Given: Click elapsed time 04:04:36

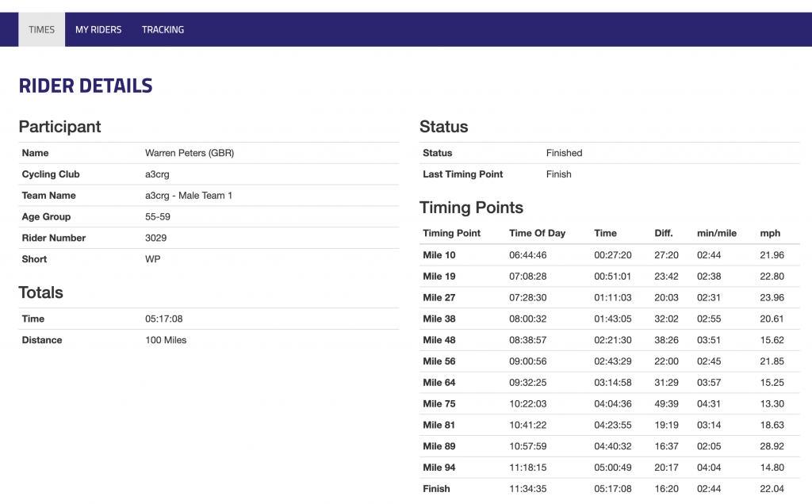Looking at the screenshot, I should coord(613,403).
